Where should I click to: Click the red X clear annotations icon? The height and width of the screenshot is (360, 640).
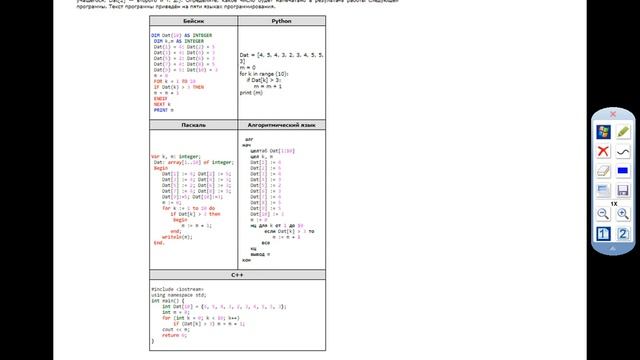pyautogui.click(x=603, y=151)
